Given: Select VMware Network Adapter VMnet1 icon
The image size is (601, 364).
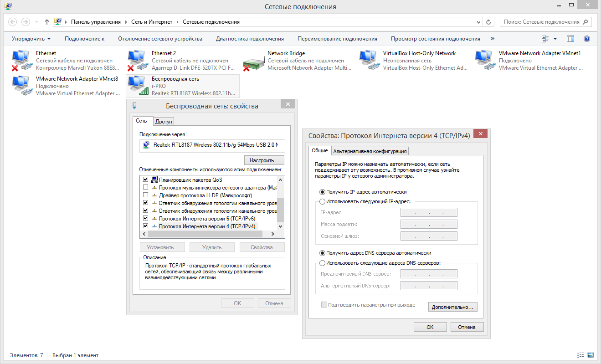Looking at the screenshot, I should point(484,61).
